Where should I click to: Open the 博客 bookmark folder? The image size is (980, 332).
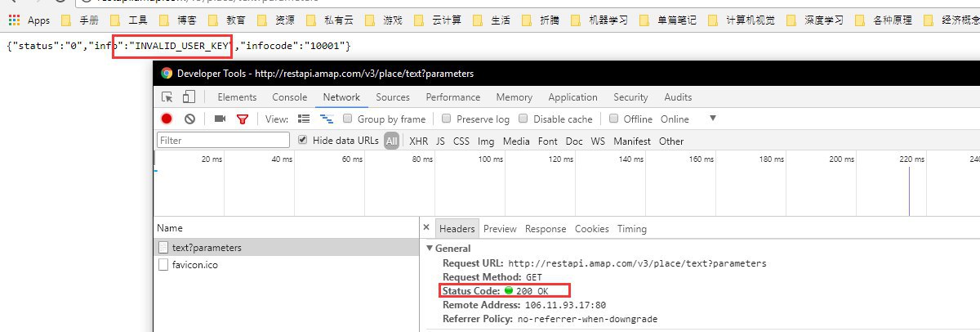click(x=178, y=20)
